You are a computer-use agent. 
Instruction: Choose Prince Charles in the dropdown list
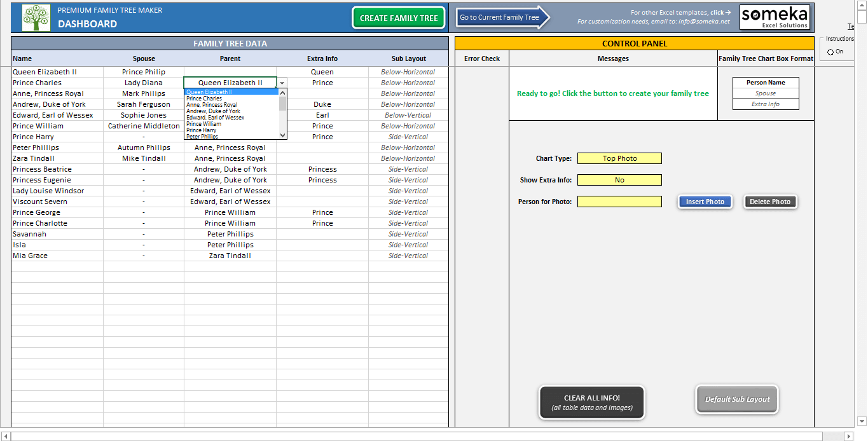[x=231, y=99]
